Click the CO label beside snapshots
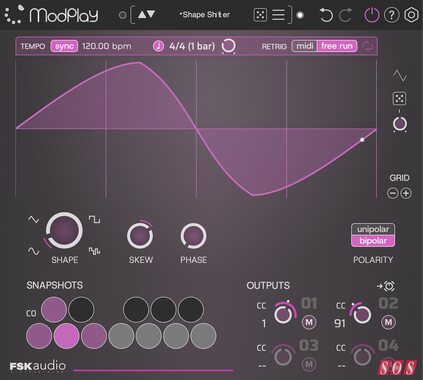This screenshot has width=423, height=380. coord(31,313)
